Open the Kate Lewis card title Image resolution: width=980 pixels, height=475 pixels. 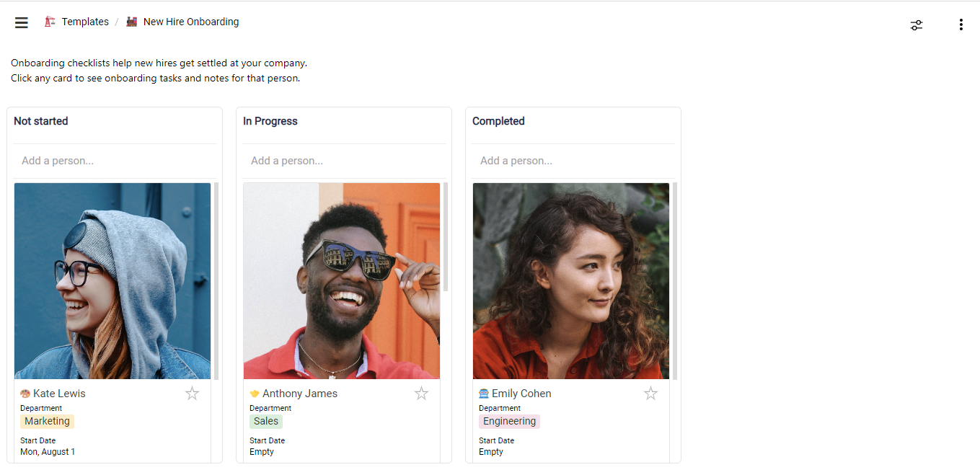point(59,394)
